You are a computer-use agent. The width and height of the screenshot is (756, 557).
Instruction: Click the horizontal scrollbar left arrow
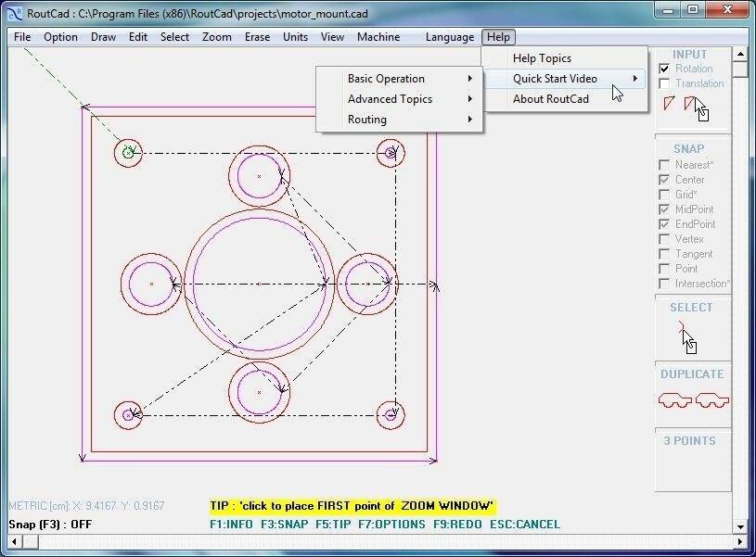pos(15,542)
